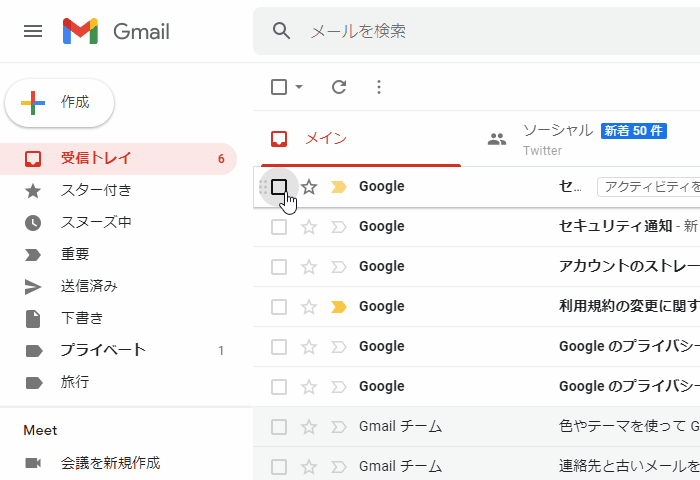This screenshot has width=700, height=480.
Task: Open 下書き in the sidebar
Action: click(x=118, y=318)
